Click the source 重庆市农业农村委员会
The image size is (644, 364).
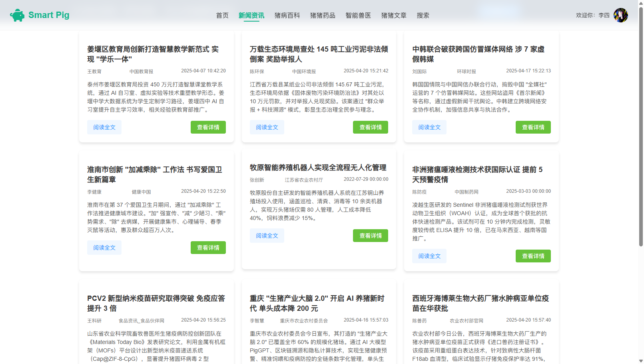pyautogui.click(x=304, y=321)
